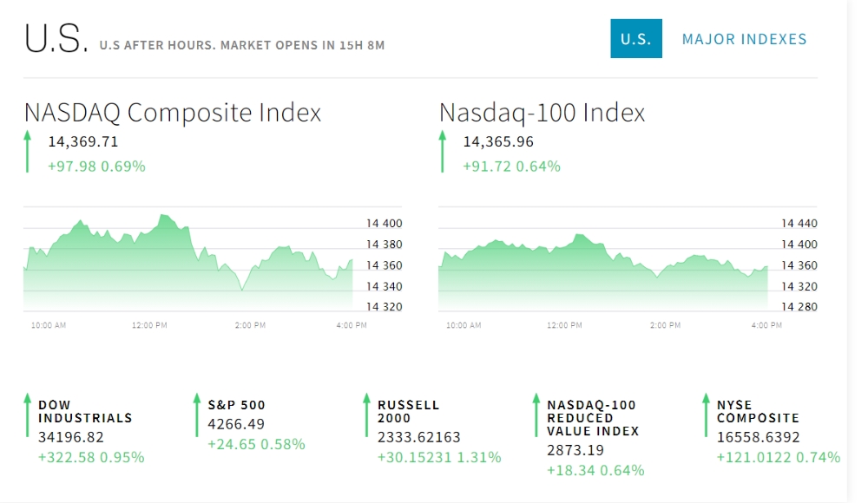Select the U.S. tab

tap(635, 39)
